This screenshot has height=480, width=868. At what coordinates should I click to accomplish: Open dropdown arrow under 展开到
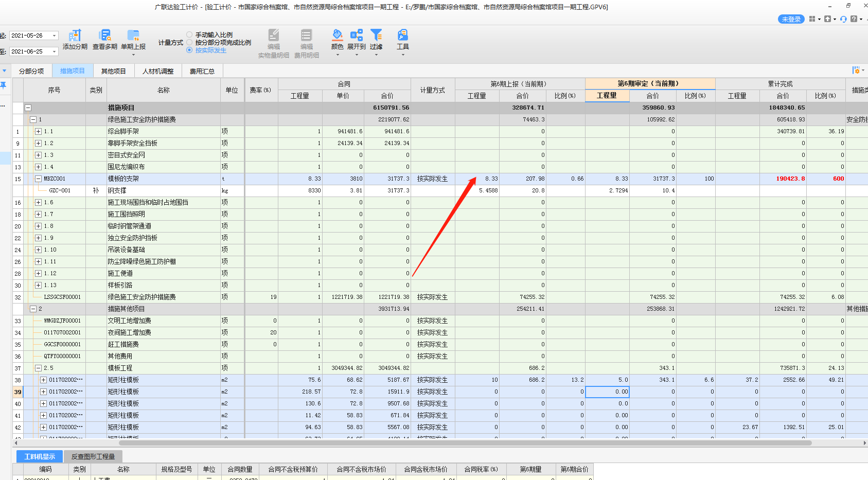pos(357,55)
